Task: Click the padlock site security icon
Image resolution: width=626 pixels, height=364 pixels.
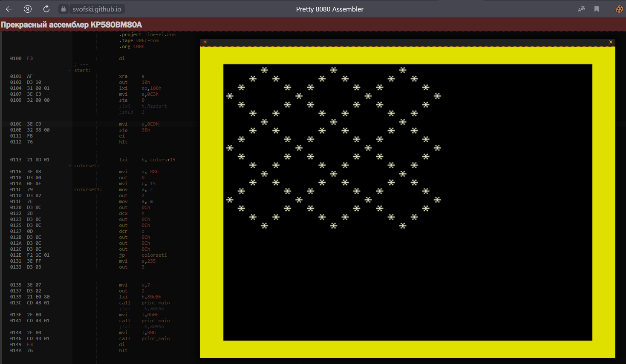Action: click(x=63, y=9)
